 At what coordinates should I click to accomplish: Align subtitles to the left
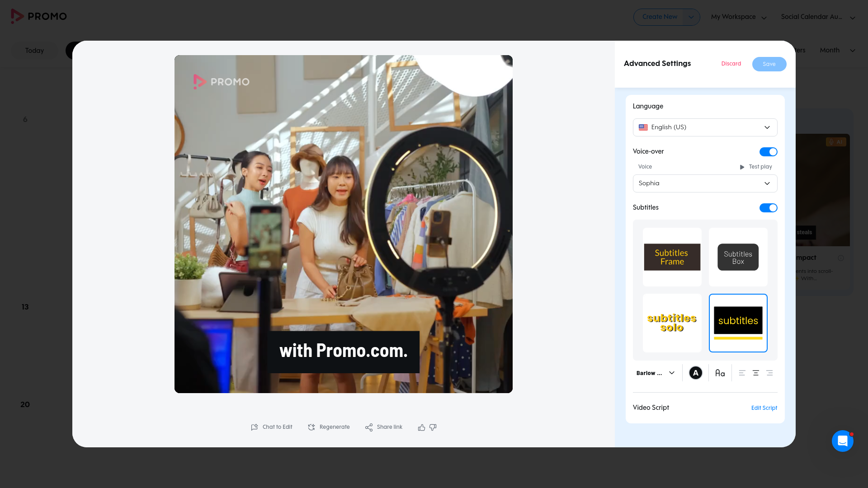point(742,373)
